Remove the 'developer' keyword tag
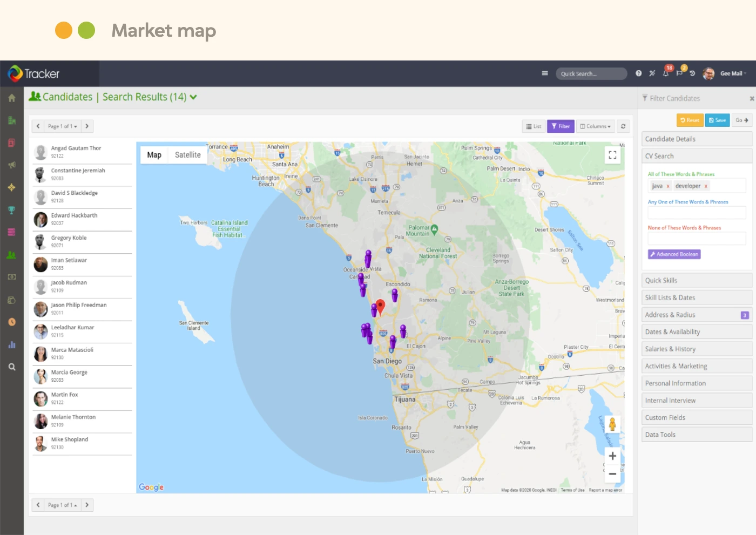Screen dimensions: 756x535 click(706, 186)
